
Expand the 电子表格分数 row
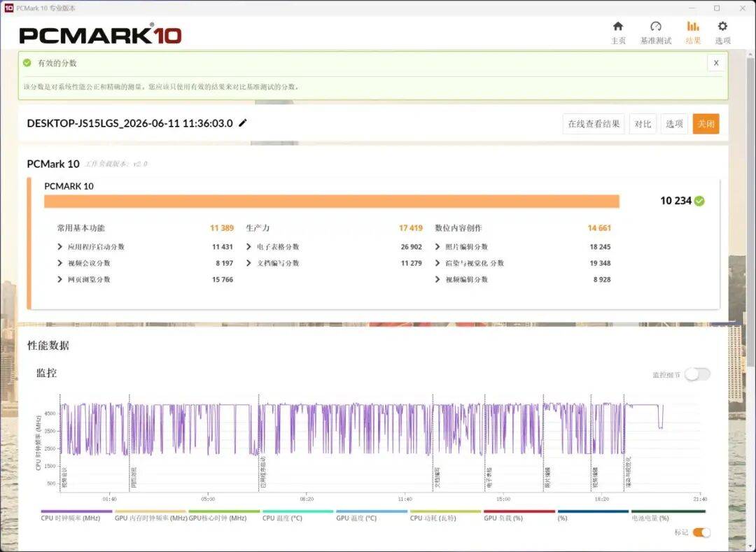coord(272,247)
